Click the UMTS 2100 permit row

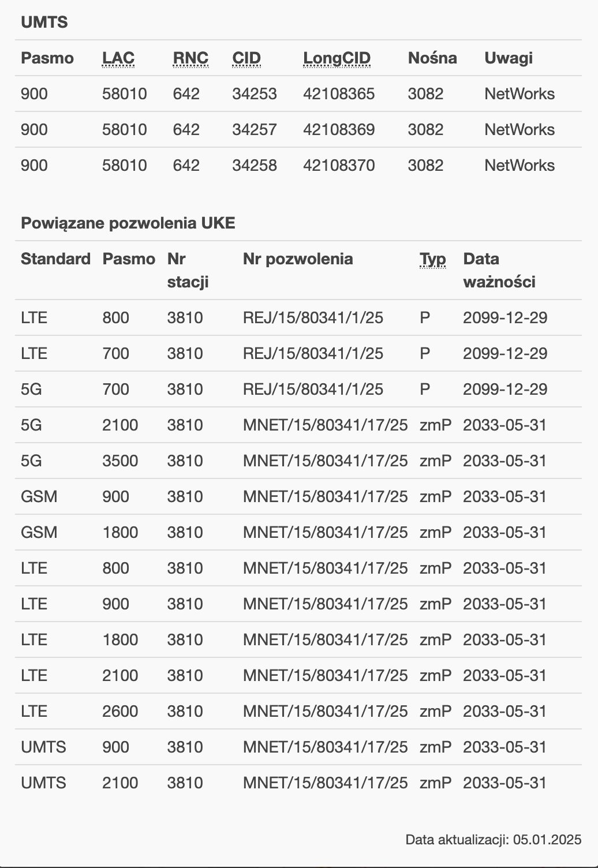coord(298,783)
